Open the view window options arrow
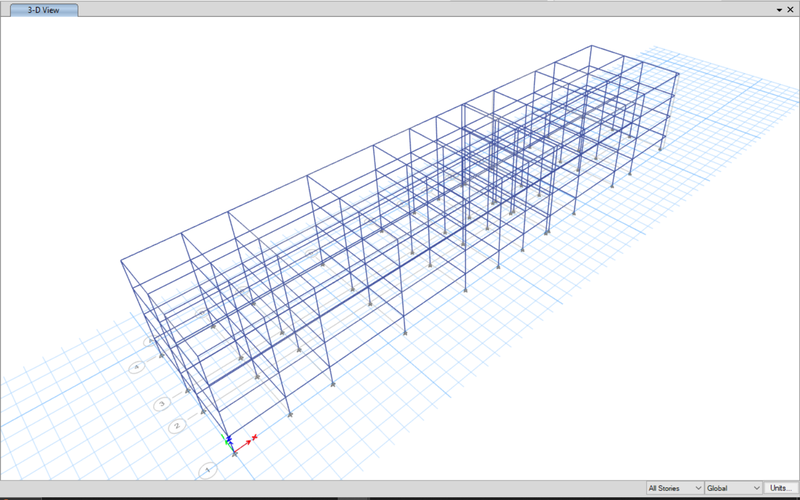 coord(779,10)
